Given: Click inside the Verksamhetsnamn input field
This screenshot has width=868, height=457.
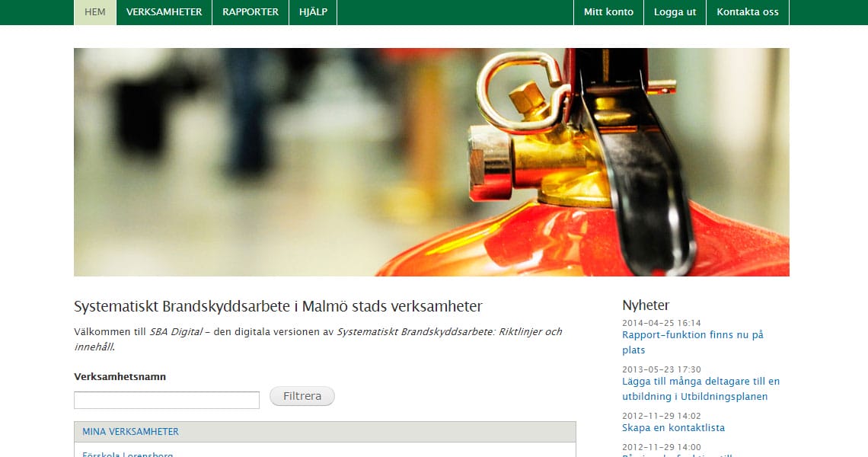Looking at the screenshot, I should click(x=166, y=399).
